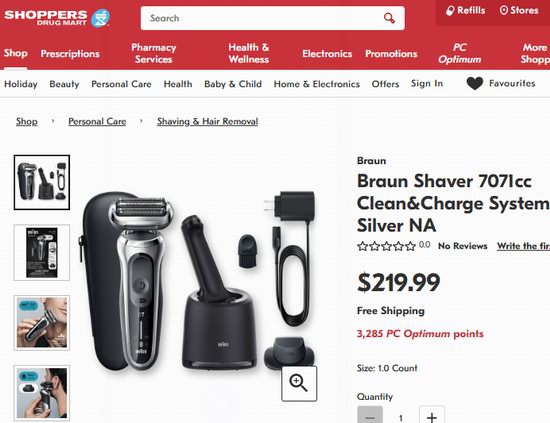Click the search magnifier icon

point(389,18)
